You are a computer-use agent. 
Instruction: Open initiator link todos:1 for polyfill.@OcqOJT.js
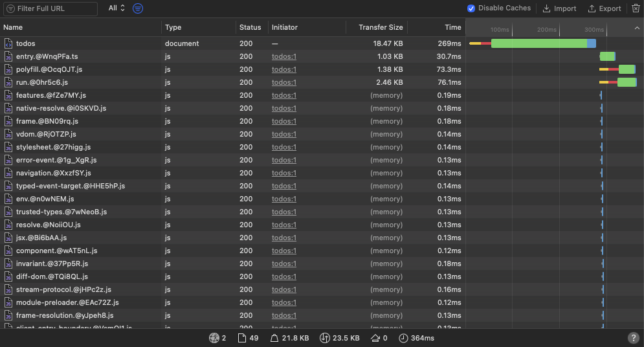[x=283, y=69]
